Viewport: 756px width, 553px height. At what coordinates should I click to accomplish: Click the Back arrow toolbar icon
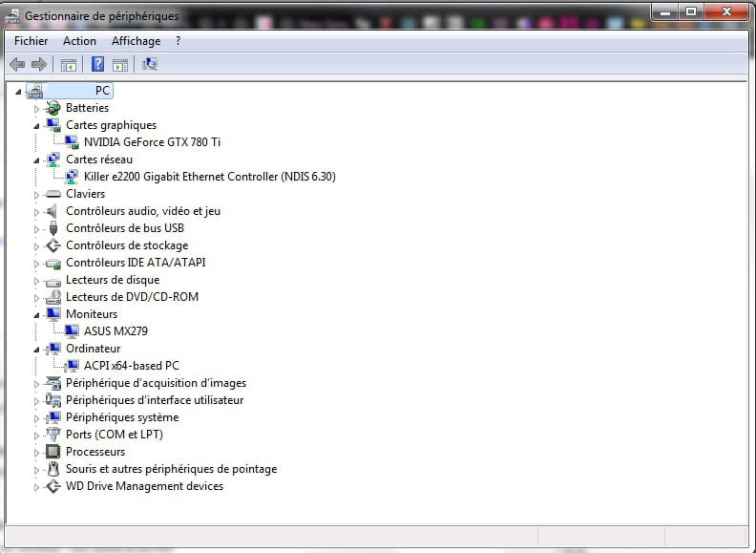coord(17,64)
